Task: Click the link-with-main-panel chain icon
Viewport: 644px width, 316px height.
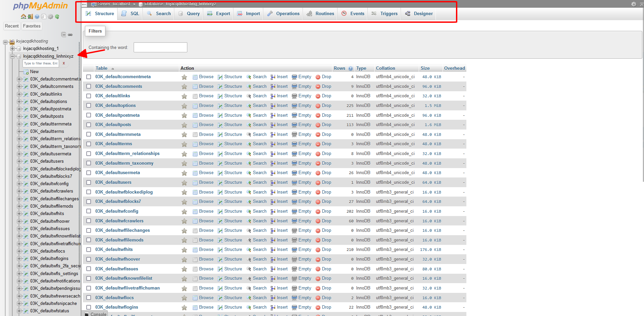Action: [70, 35]
